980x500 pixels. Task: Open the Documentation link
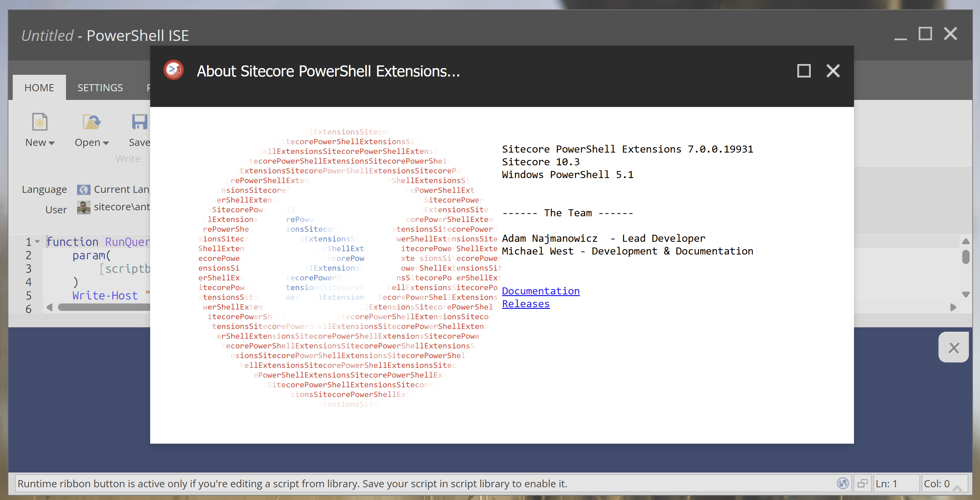pos(541,291)
